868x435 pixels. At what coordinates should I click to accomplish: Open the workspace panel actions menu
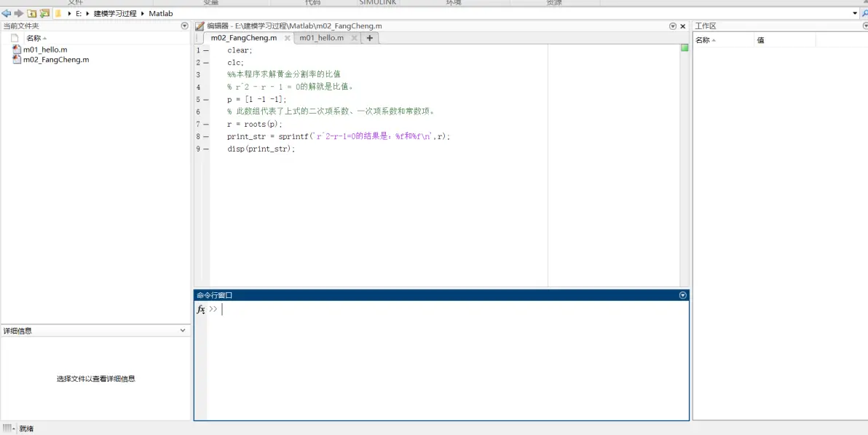[865, 26]
